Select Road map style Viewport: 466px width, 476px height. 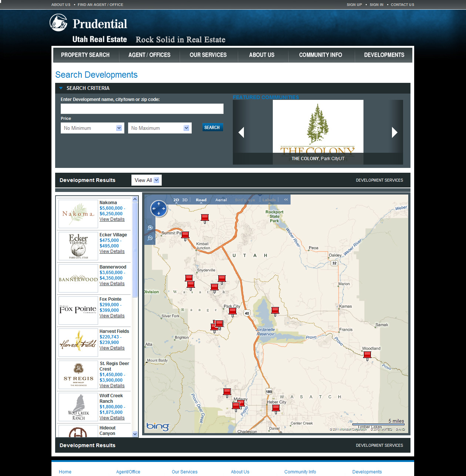tap(201, 200)
